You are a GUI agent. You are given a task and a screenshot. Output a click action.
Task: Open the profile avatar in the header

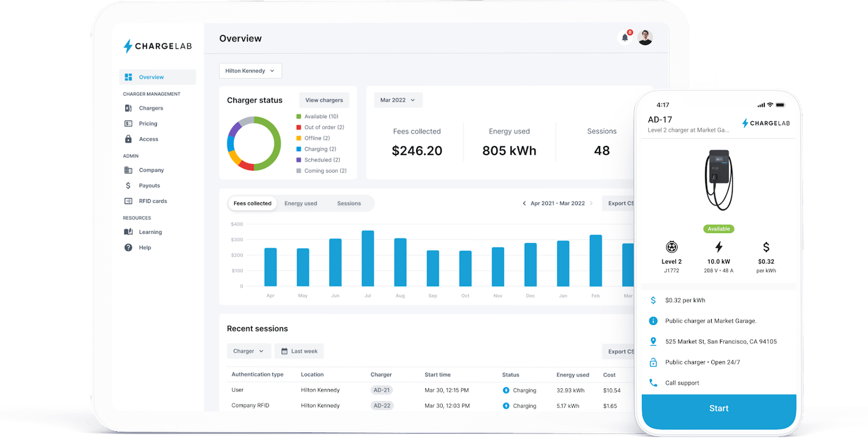click(645, 37)
